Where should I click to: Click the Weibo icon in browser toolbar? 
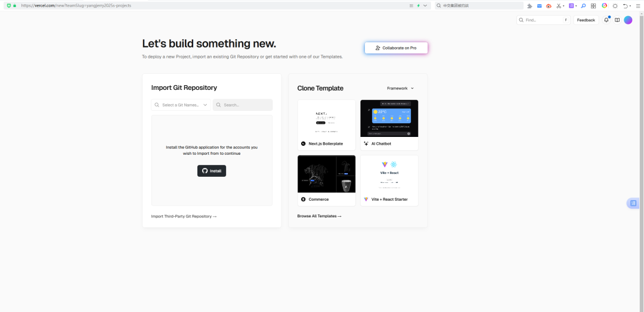pos(549,5)
